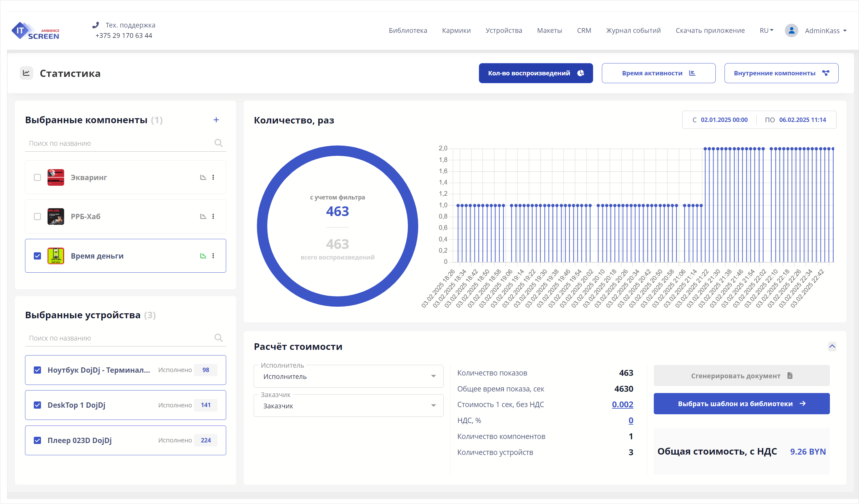The image size is (859, 504).
Task: Uncheck the DeskTop 1 DojDj device
Action: [x=38, y=405]
